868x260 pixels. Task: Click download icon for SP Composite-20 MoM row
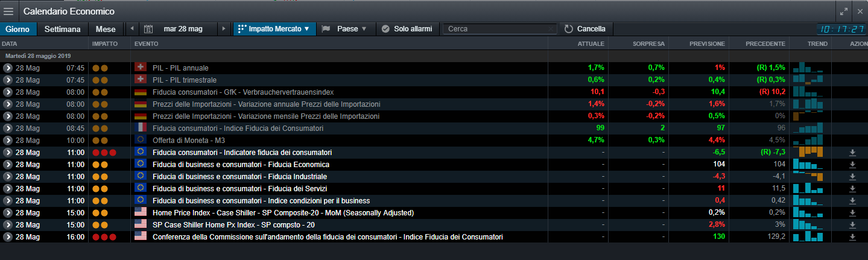[852, 213]
